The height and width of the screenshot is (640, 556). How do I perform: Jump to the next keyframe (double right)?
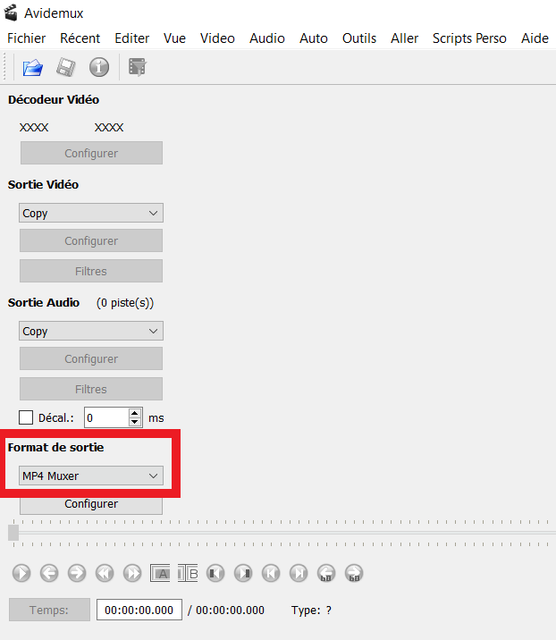click(132, 573)
